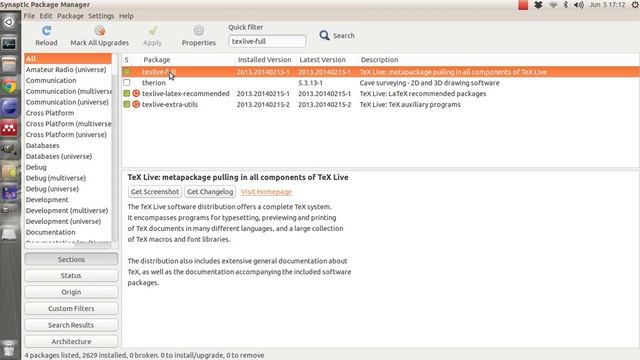Click the Quick filter text field

pos(267,41)
